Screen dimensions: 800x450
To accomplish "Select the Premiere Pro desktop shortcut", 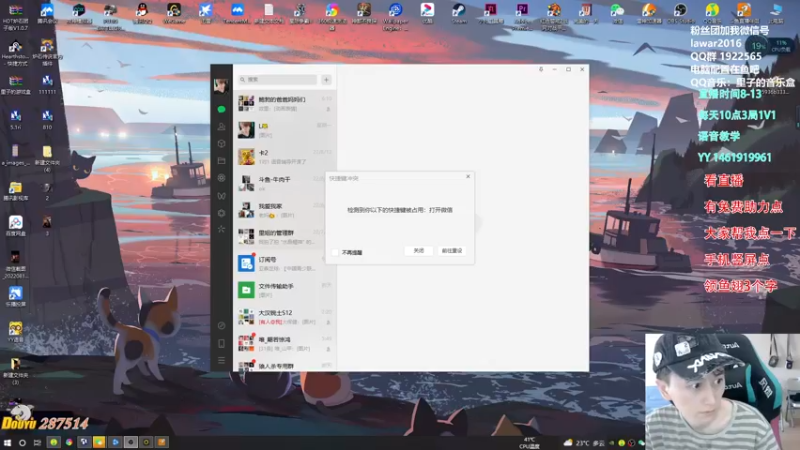I will [x=522, y=14].
